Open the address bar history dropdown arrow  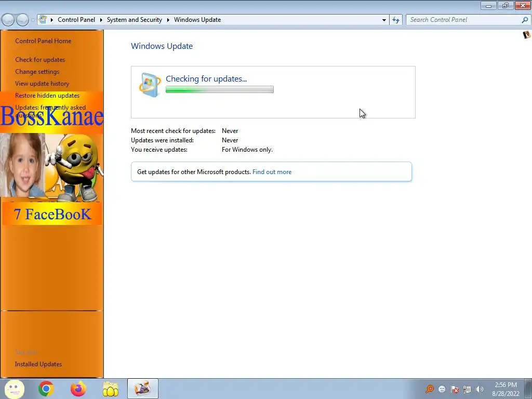384,20
